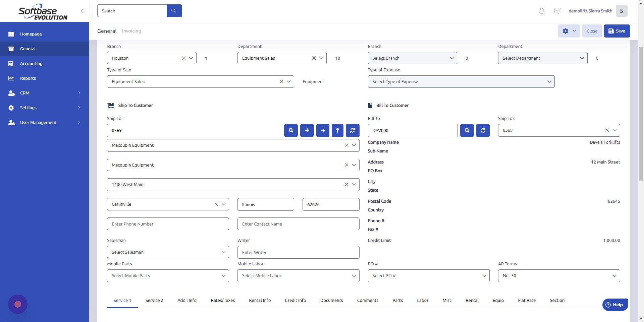Collapse the navigation sidebar

point(83,11)
